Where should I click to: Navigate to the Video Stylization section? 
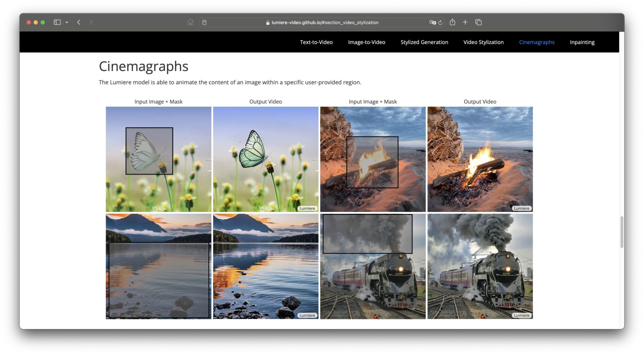483,42
